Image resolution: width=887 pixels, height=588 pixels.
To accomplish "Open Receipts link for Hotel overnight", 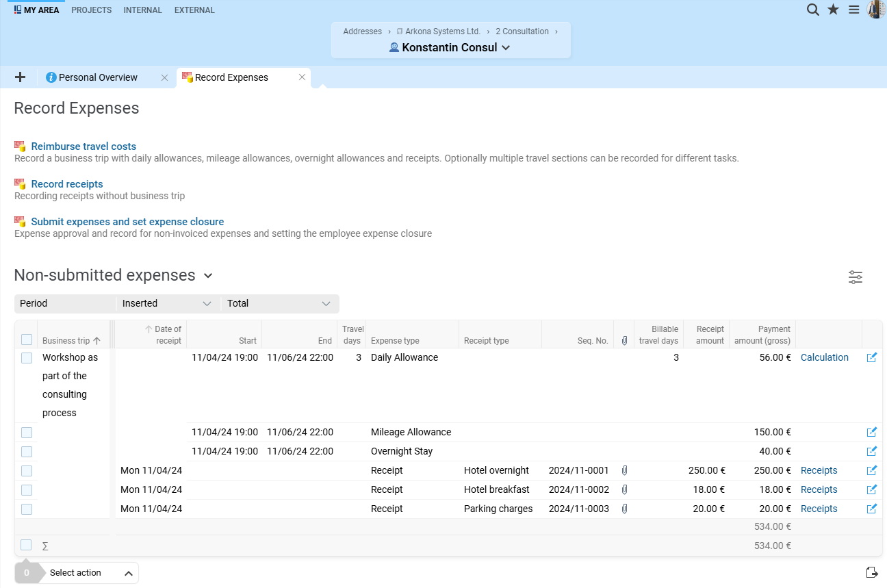I will coord(819,470).
